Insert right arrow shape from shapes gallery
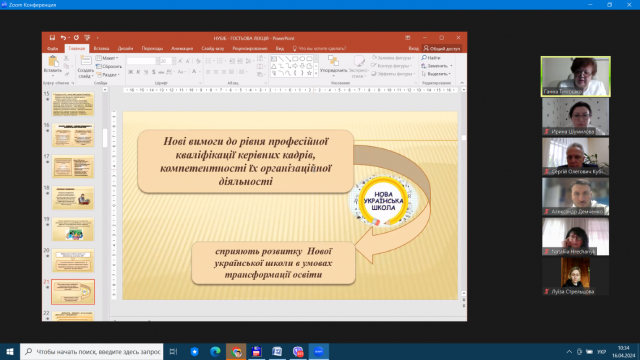The width and height of the screenshot is (640, 360). (x=295, y=66)
